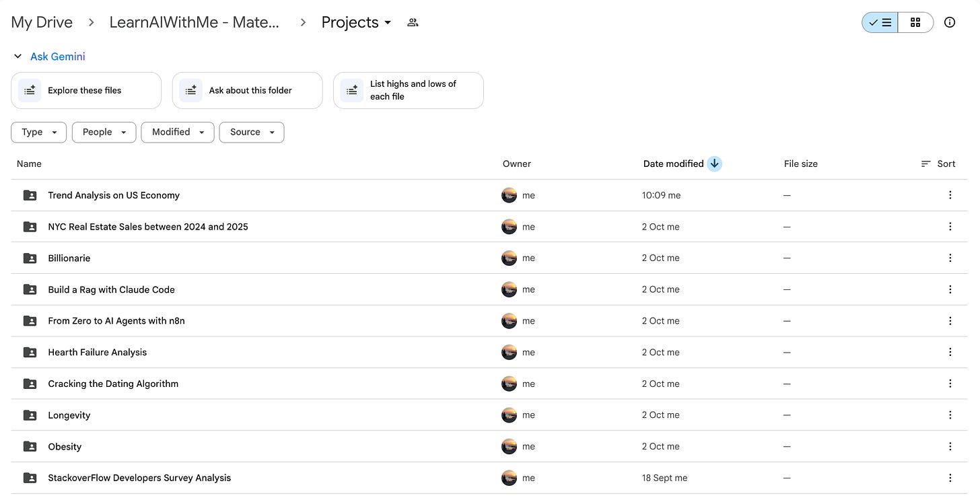Select NYC Real Estate Sales between 2024 and 2025
The height and width of the screenshot is (504, 980).
click(x=148, y=227)
